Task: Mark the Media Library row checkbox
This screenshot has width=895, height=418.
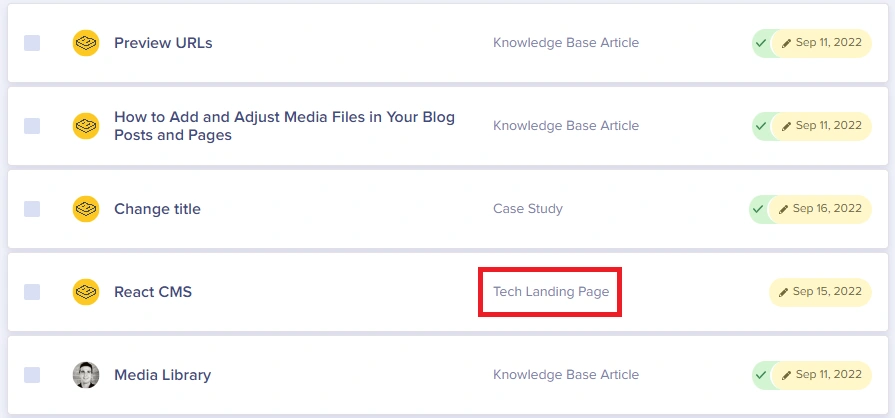Action: pos(32,375)
